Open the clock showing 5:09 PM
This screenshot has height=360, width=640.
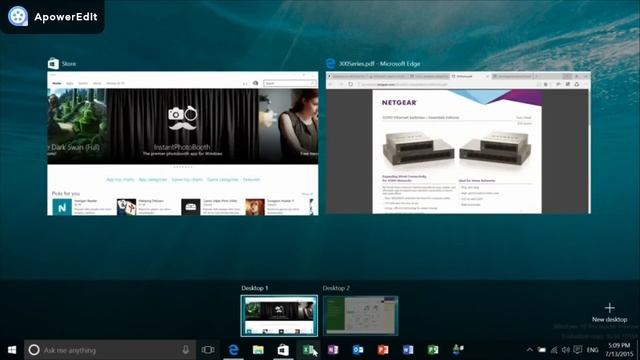coord(620,350)
